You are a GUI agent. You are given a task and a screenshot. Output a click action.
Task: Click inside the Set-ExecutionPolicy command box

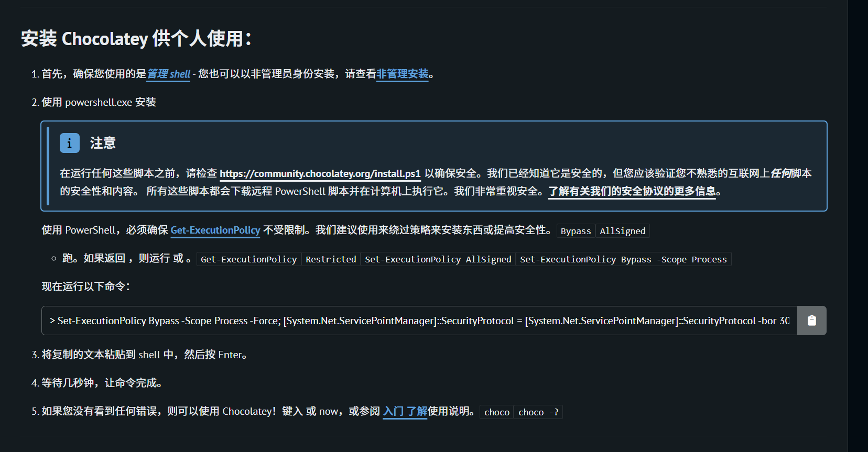click(419, 321)
